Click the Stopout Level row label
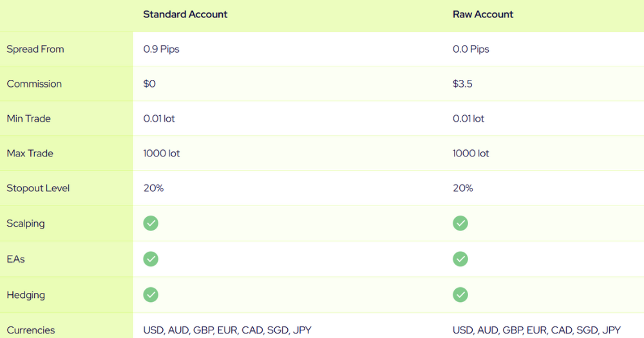The width and height of the screenshot is (644, 338). [x=38, y=188]
